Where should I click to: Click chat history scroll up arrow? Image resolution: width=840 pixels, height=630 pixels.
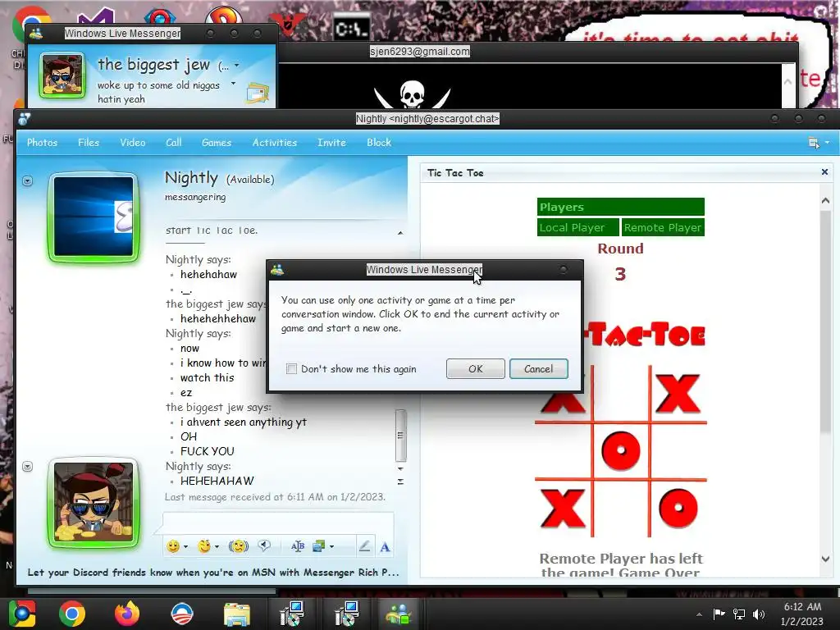(x=400, y=233)
